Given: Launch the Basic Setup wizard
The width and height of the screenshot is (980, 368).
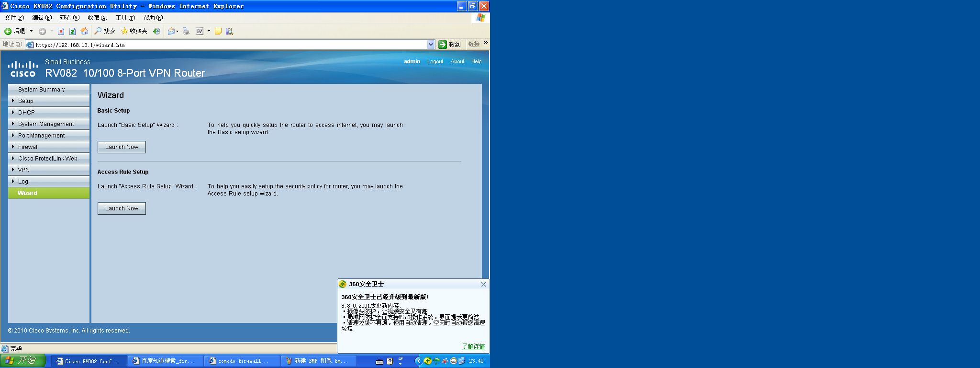Looking at the screenshot, I should click(x=122, y=147).
